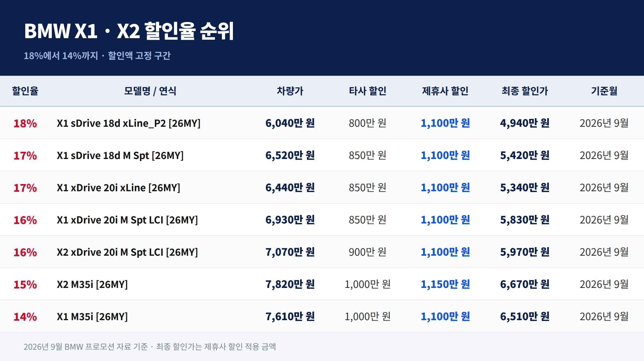Click 1,000만 원 in the X2 M35i row
The image size is (644, 361).
(x=368, y=284)
